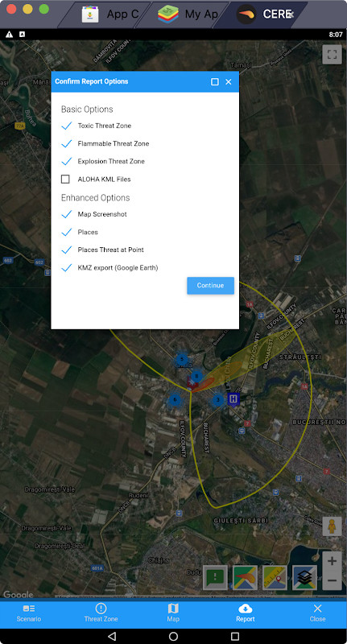Click the Google logo on map
Screen dimensions: 347x644
pyautogui.click(x=18, y=594)
